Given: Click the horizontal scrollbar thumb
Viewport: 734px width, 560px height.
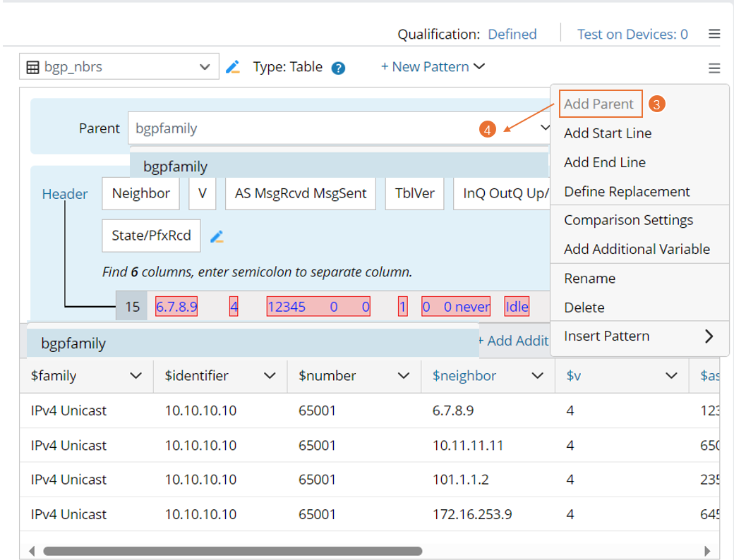Looking at the screenshot, I should tap(233, 551).
